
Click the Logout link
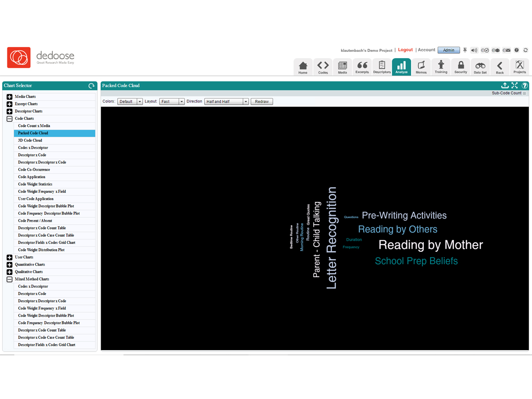point(405,50)
